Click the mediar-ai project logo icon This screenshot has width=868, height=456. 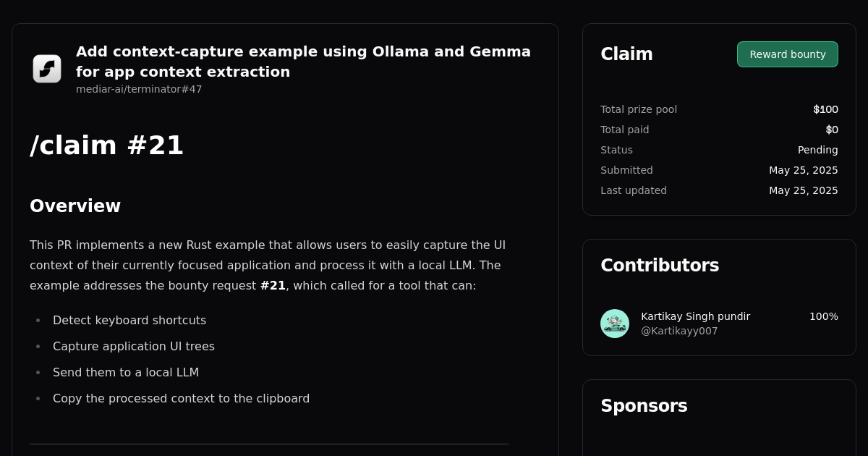[46, 69]
